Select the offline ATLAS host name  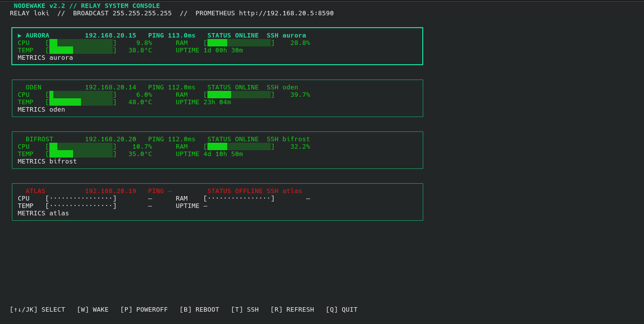[36, 191]
